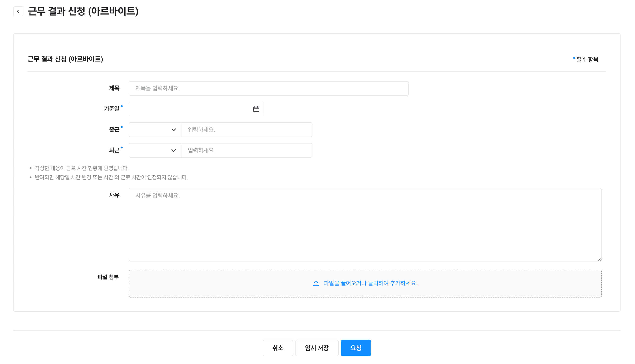Expand the 퇴근 dropdown chevron

point(173,151)
